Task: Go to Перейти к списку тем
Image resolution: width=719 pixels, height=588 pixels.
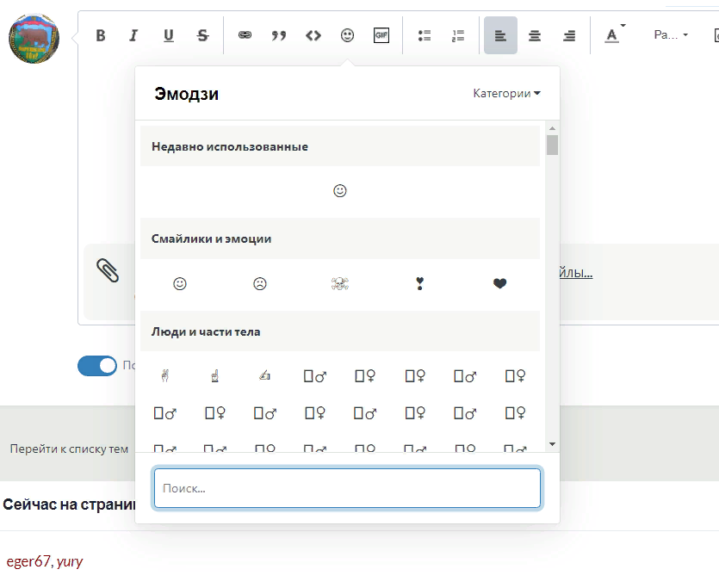Action: (68, 449)
